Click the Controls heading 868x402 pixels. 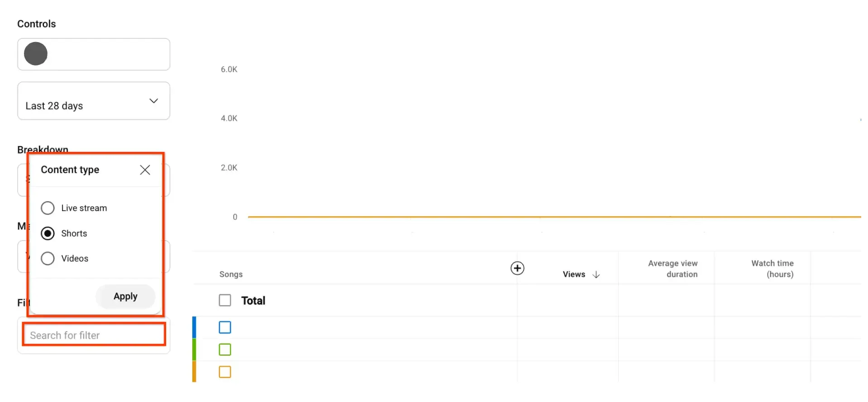tap(37, 24)
